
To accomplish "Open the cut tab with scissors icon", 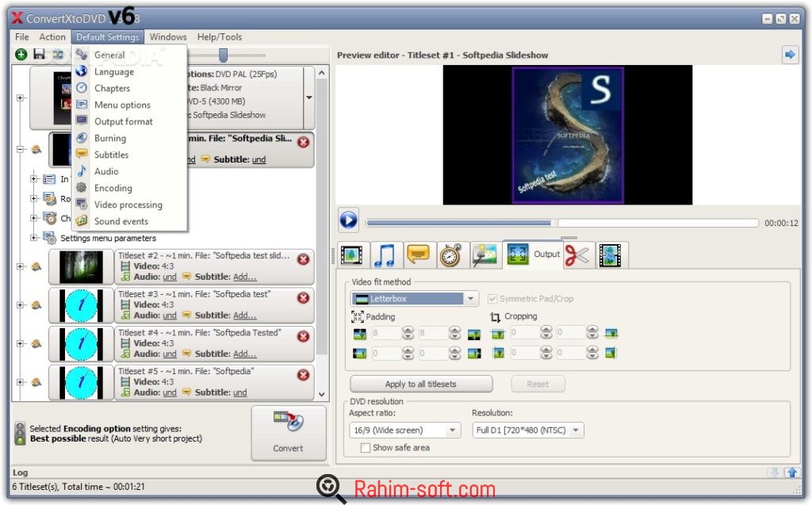I will (578, 254).
